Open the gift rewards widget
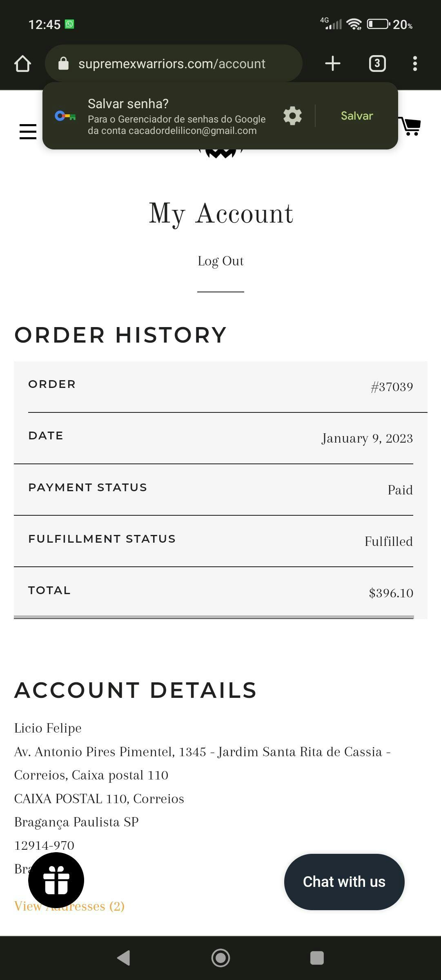Viewport: 441px width, 980px height. (56, 880)
